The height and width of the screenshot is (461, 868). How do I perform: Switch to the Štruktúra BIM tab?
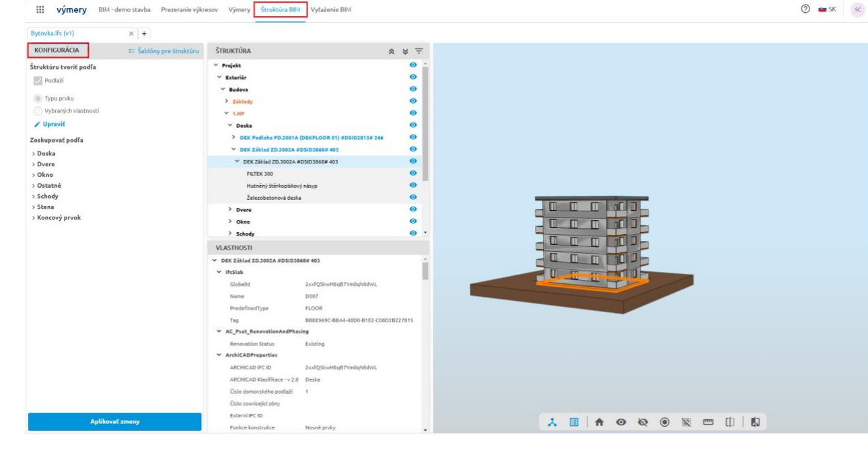[x=281, y=10]
